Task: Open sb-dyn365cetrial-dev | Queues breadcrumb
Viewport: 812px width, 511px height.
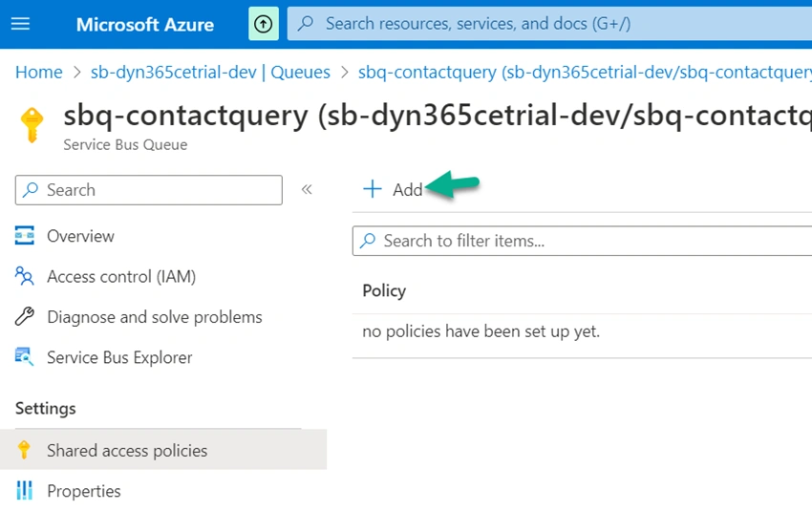Action: click(210, 72)
